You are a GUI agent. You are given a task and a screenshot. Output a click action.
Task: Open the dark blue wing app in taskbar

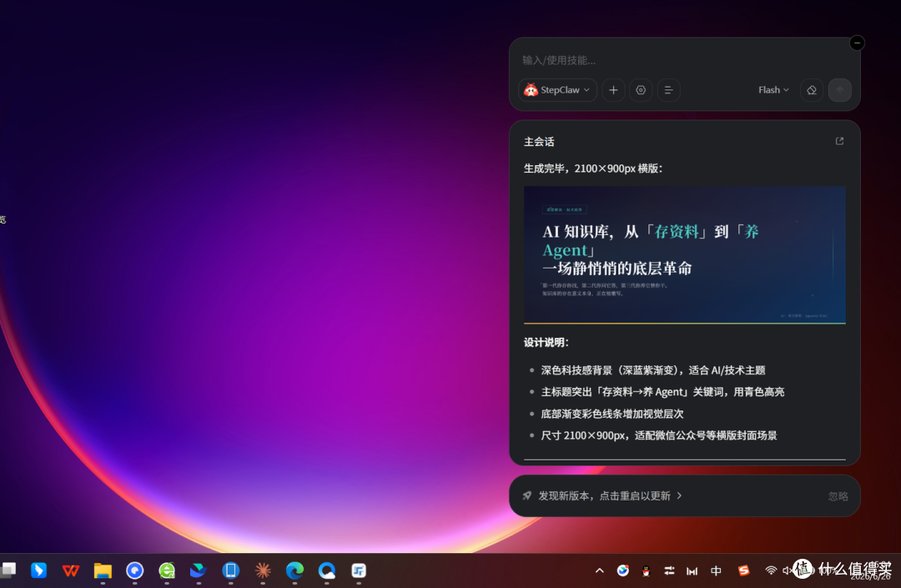[x=199, y=570]
